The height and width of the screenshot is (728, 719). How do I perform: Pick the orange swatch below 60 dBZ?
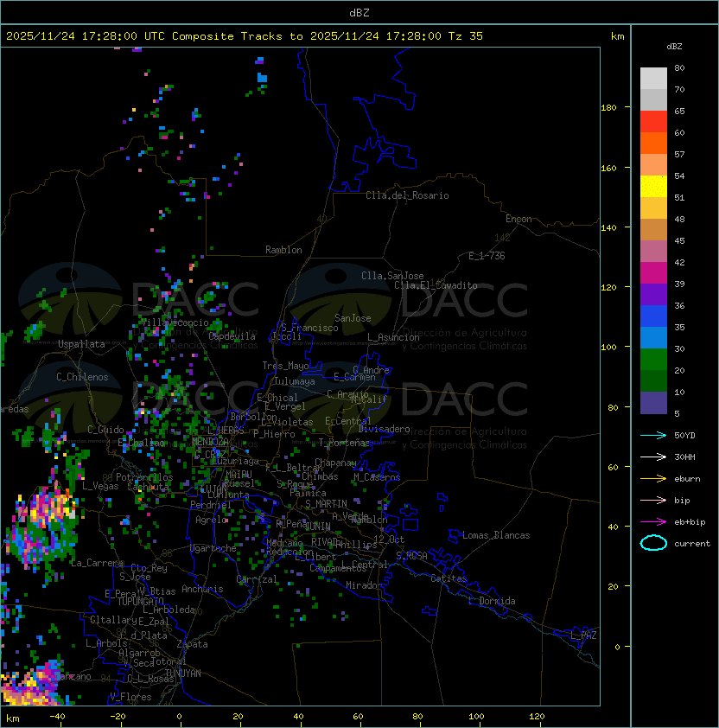(x=653, y=143)
